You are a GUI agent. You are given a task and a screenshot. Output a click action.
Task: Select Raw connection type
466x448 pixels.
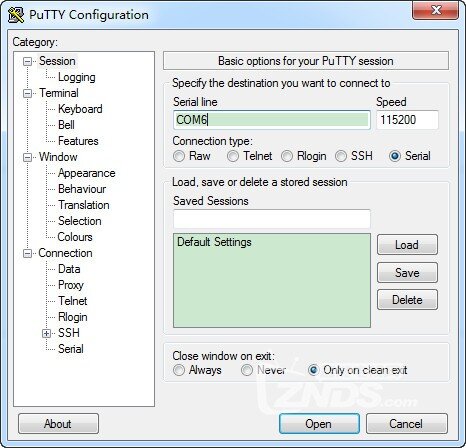pos(179,156)
